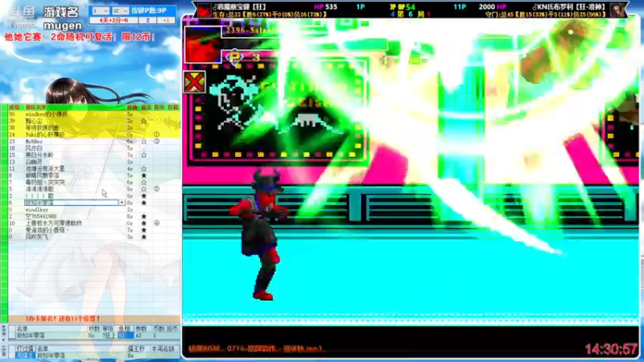The image size is (644, 362).
Task: Click the circled number in score 23 row
Action: [156, 142]
